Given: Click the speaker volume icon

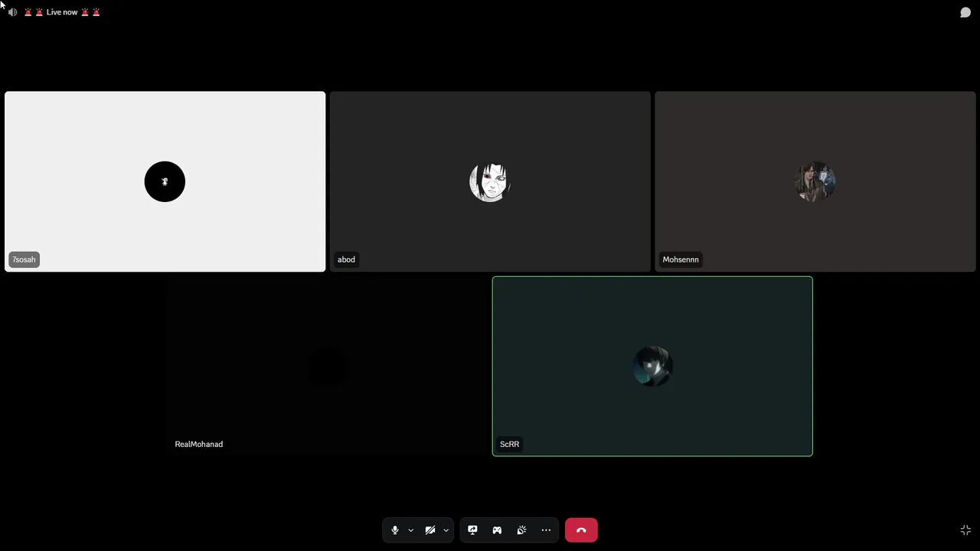Looking at the screenshot, I should tap(12, 12).
